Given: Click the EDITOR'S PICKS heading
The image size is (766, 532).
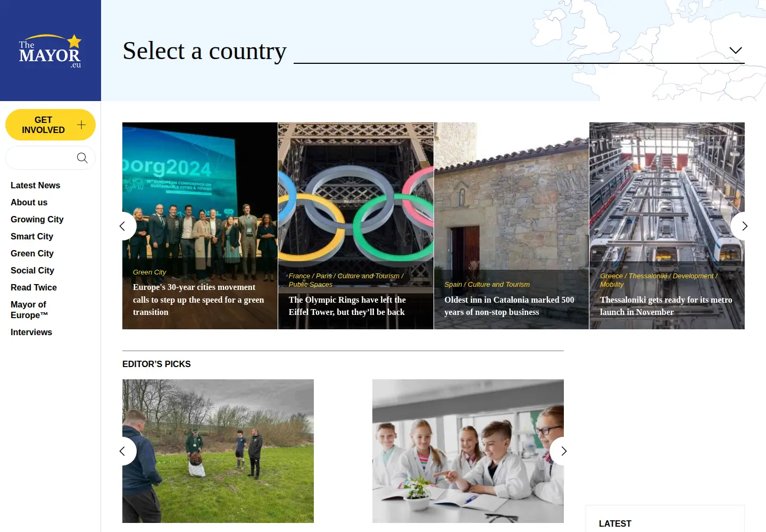Looking at the screenshot, I should coord(156,364).
